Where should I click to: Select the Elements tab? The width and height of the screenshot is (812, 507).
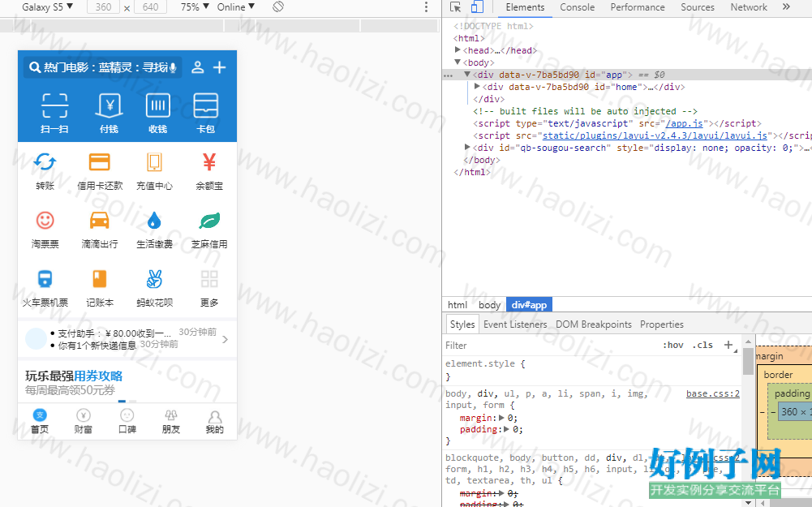tap(525, 7)
